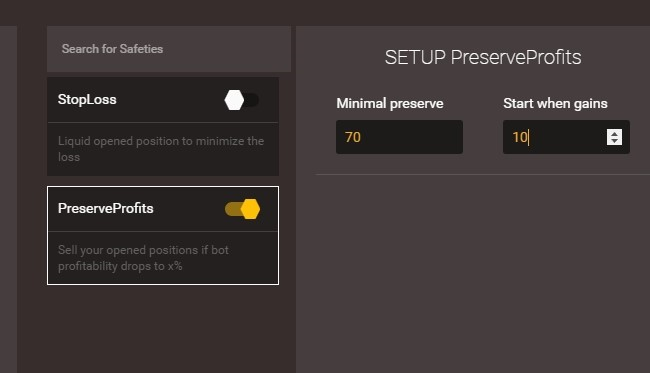650x373 pixels.
Task: Click the Start when gains label
Action: (555, 103)
